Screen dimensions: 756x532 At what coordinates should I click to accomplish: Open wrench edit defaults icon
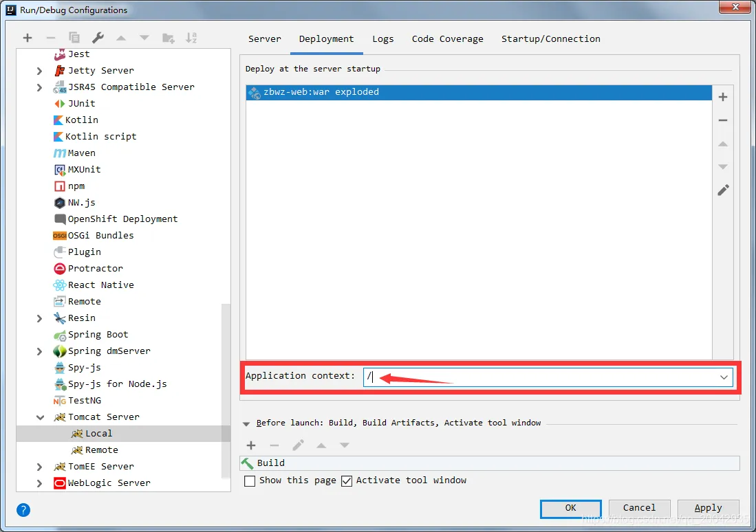click(98, 38)
